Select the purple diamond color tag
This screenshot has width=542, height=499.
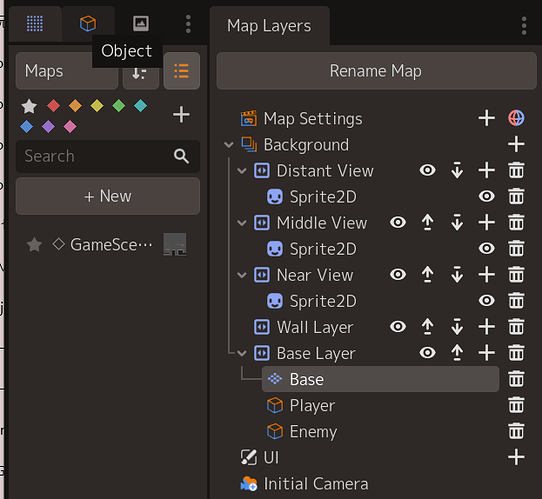tap(48, 126)
